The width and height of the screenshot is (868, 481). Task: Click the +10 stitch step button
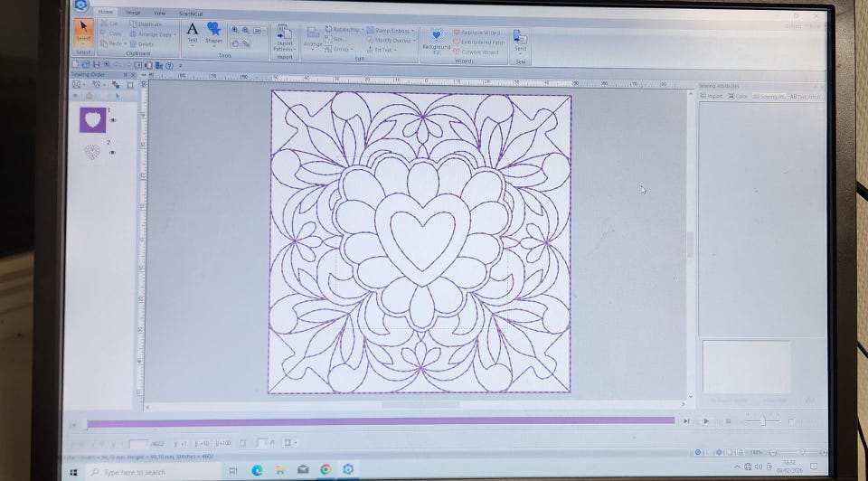point(202,443)
